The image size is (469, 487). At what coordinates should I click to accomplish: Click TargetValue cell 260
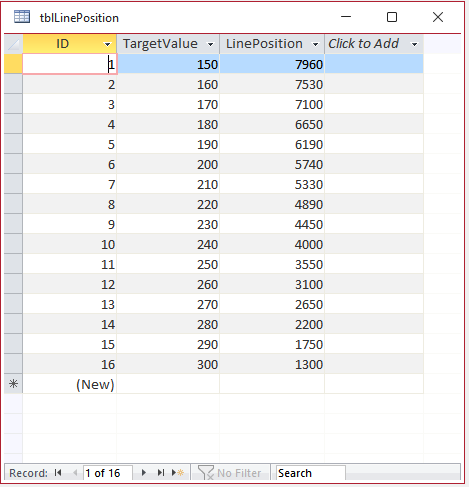[x=168, y=284]
